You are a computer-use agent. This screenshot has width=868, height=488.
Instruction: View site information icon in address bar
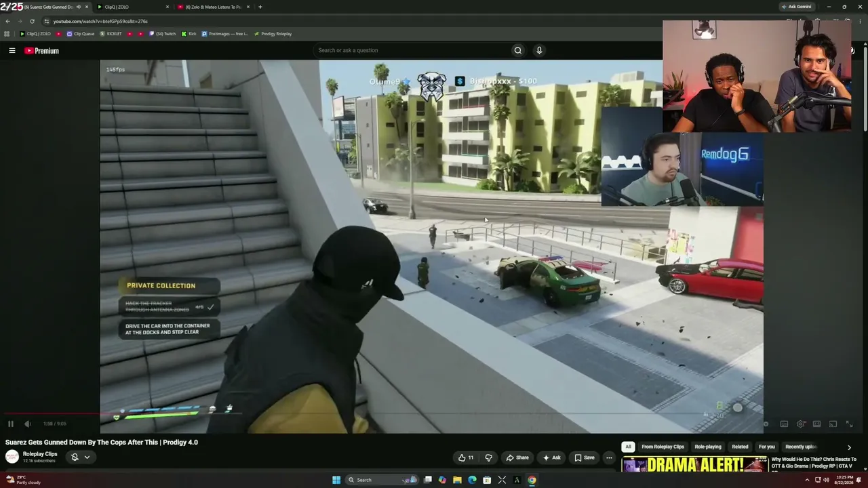click(46, 21)
